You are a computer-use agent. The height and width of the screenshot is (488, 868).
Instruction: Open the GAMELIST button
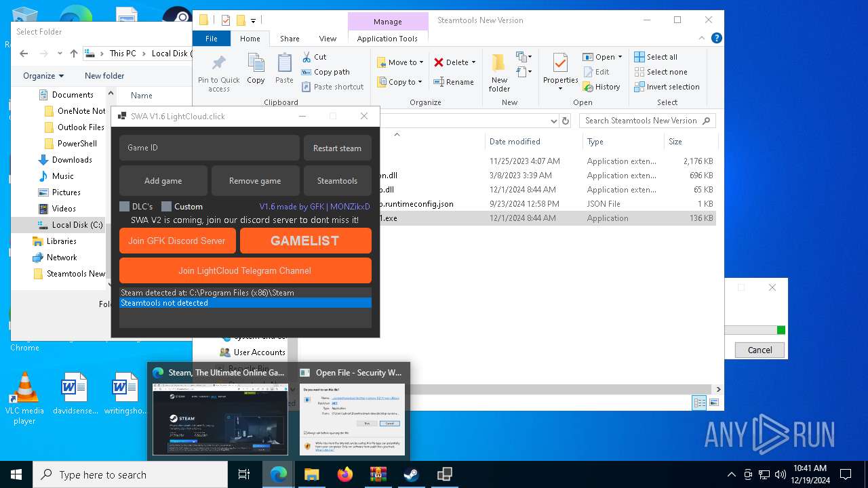(305, 241)
